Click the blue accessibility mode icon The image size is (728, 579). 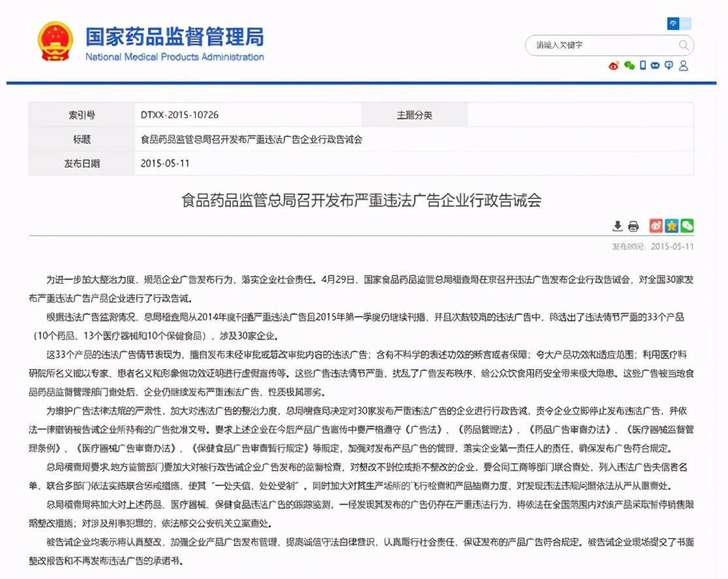click(x=673, y=24)
